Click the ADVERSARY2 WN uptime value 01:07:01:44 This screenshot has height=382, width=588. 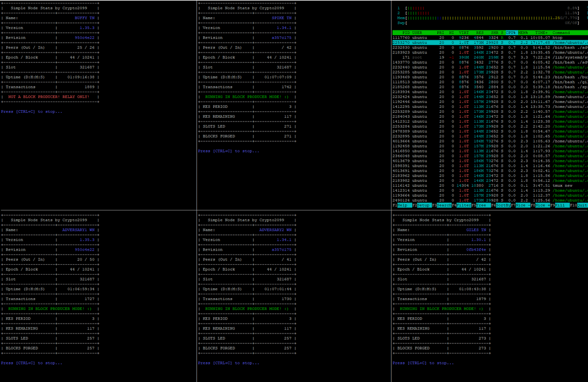click(x=278, y=289)
